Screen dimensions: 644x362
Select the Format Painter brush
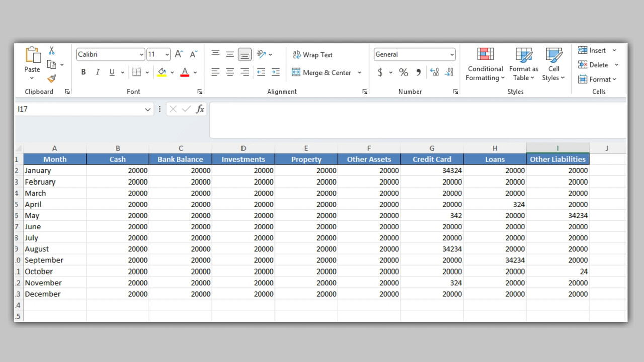(52, 78)
